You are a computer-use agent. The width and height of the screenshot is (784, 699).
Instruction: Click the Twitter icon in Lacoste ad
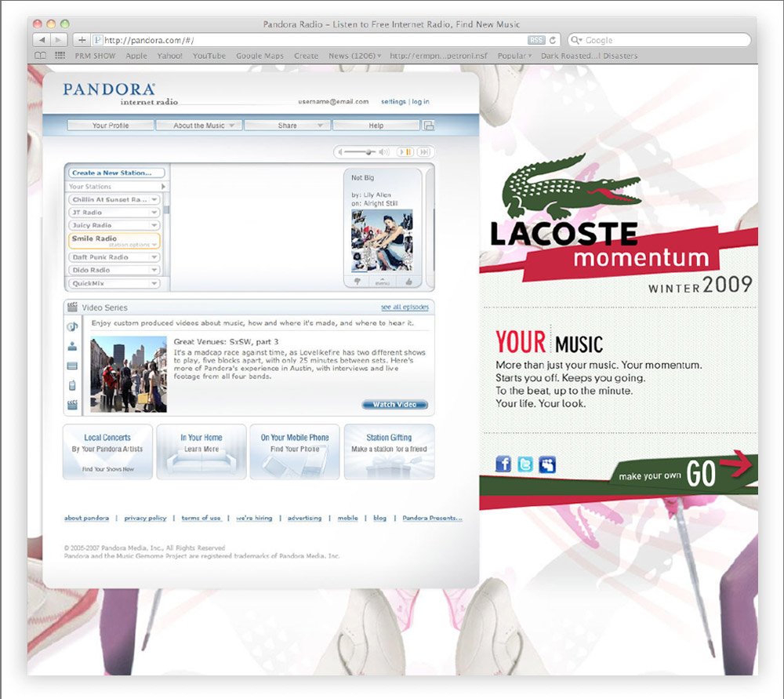click(x=525, y=464)
